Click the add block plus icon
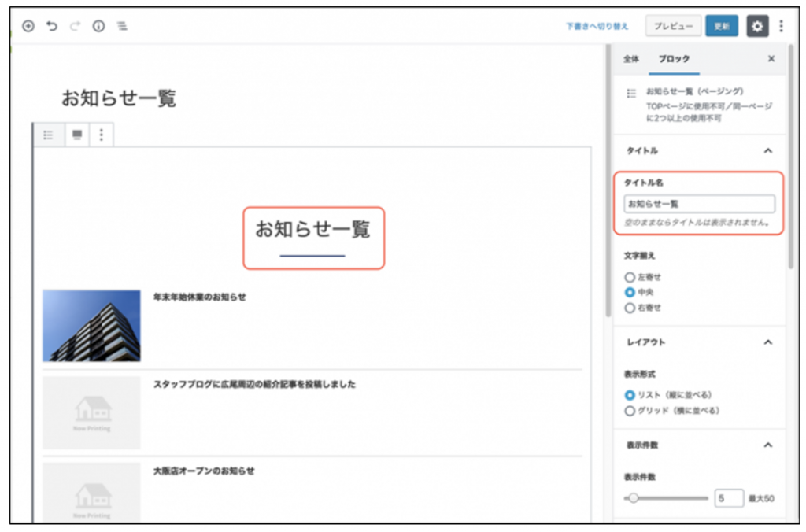Screen dimensions: 806x532 [x=28, y=26]
